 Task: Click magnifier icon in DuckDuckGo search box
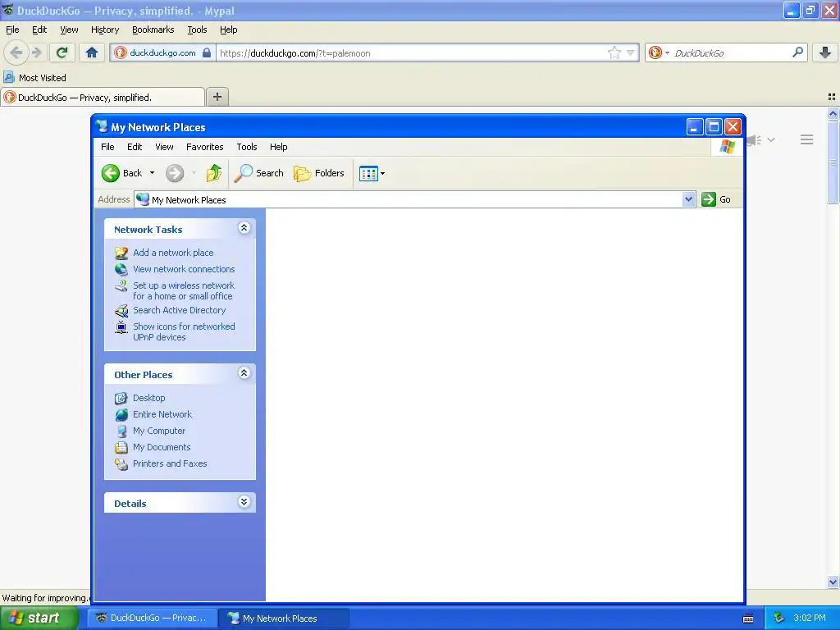point(797,52)
